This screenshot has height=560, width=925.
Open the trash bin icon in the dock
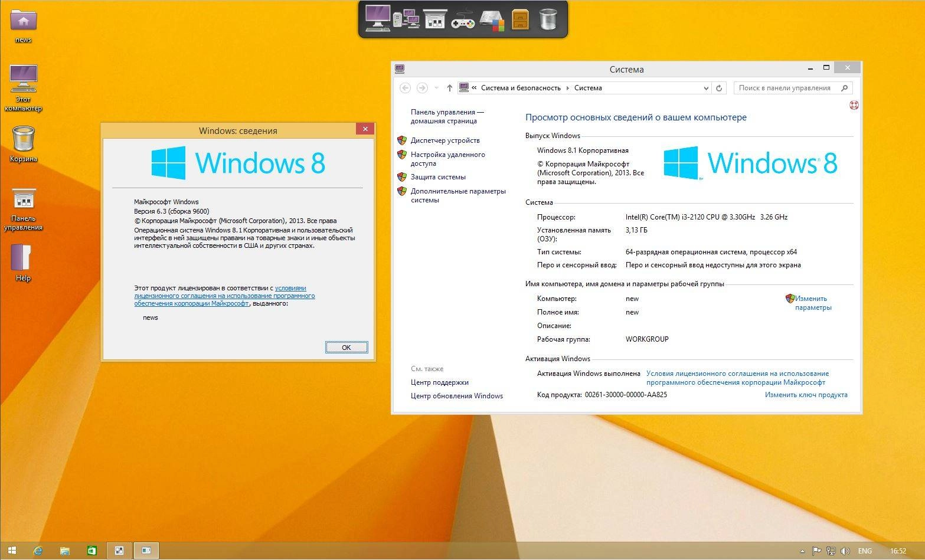point(548,19)
